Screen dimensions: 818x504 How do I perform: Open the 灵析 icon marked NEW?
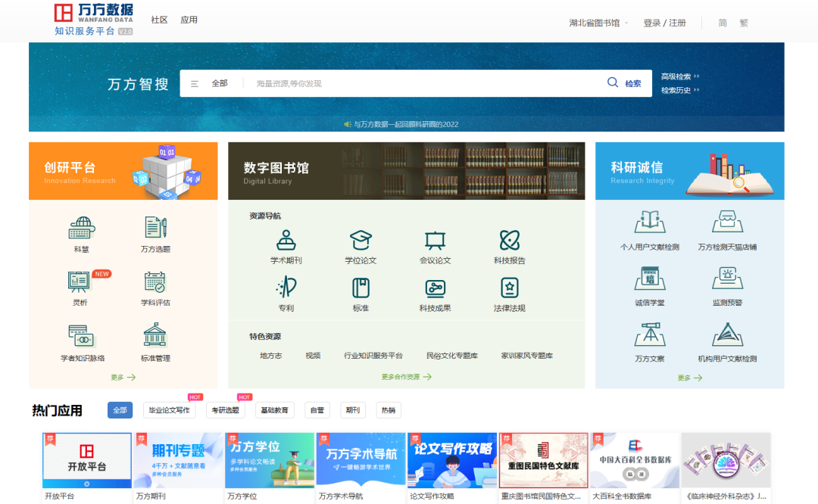click(x=80, y=282)
